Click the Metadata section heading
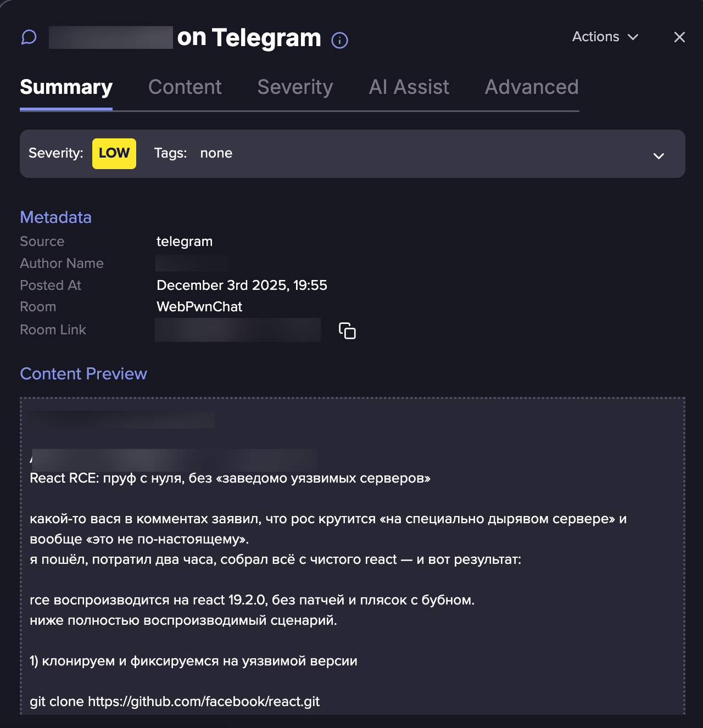Image resolution: width=703 pixels, height=728 pixels. pos(55,217)
